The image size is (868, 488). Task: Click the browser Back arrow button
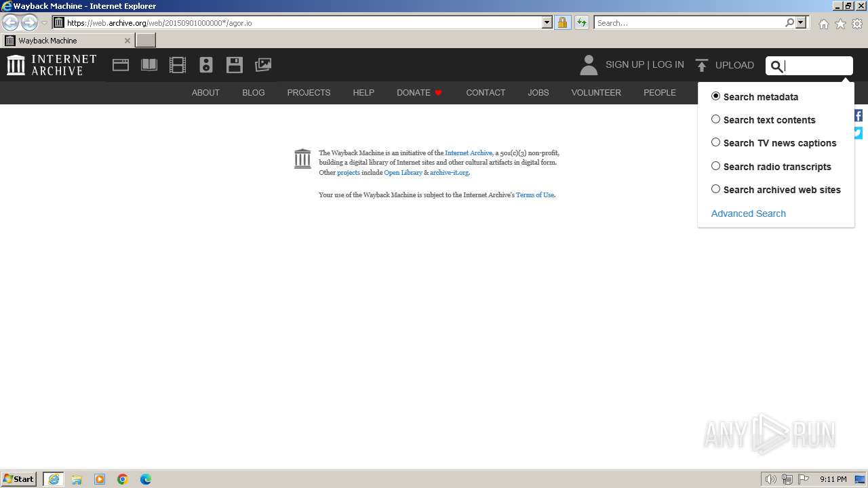point(10,22)
